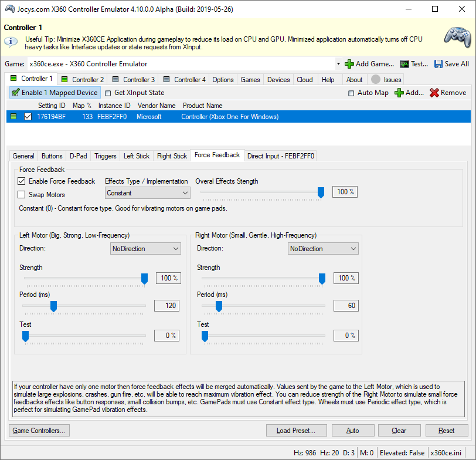The height and width of the screenshot is (460, 476).
Task: Click the Controller 3 tab status icon
Action: coord(115,79)
